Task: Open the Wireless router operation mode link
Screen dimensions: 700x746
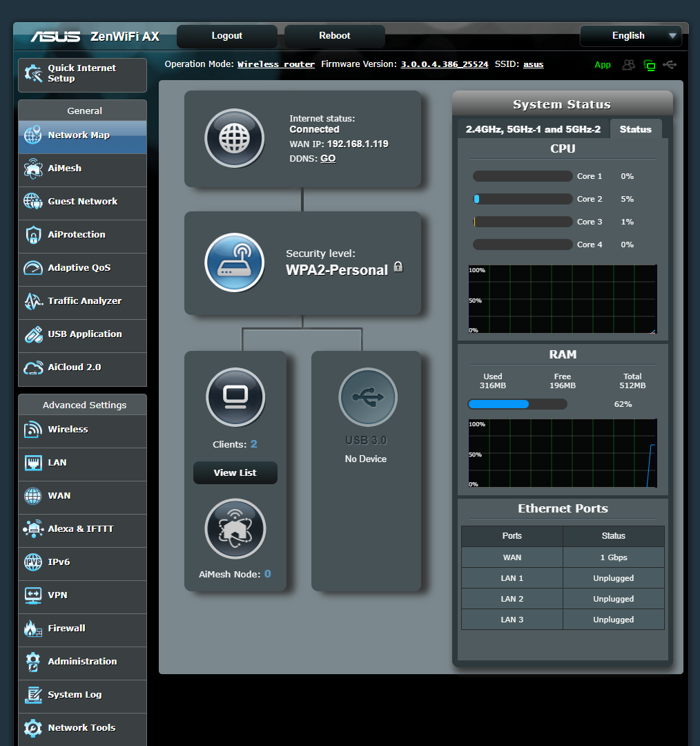Action: pyautogui.click(x=276, y=64)
